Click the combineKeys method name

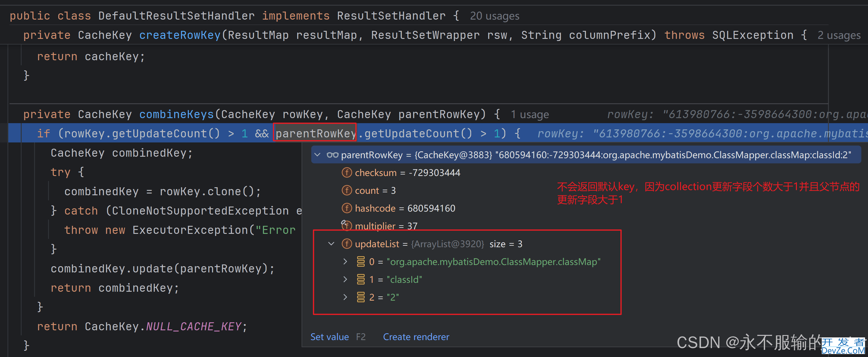coord(176,114)
